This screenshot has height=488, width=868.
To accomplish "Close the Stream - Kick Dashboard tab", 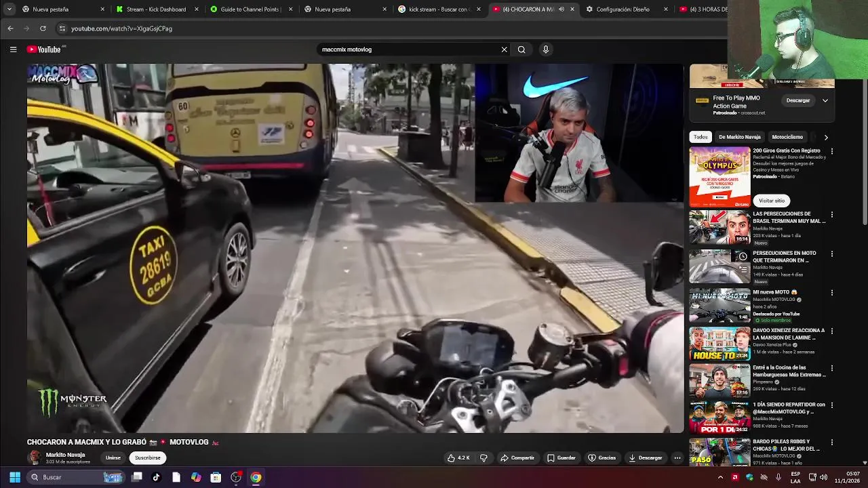I will 197,9.
